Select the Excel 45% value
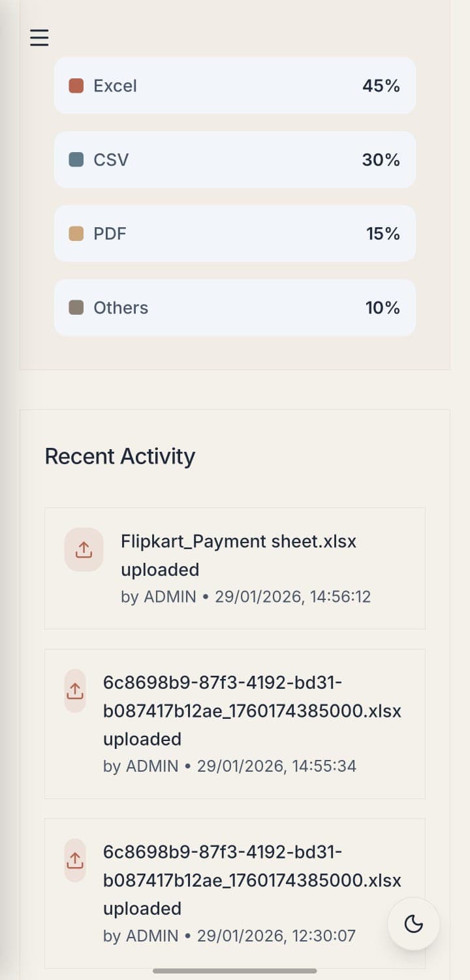The image size is (470, 980). coord(381,86)
